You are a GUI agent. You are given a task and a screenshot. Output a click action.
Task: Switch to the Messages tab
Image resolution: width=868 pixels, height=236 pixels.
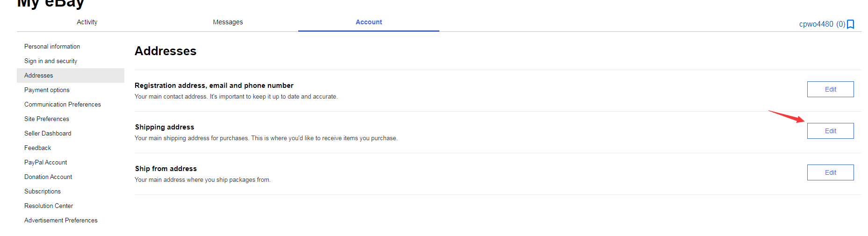coord(228,22)
